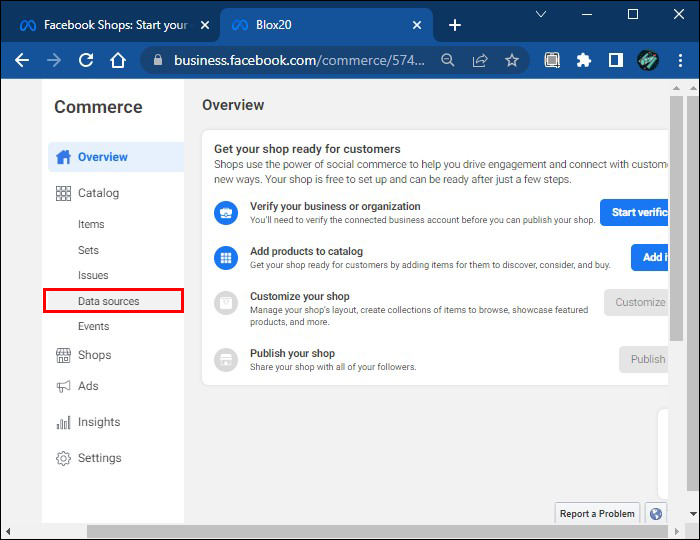700x540 pixels.
Task: Open Settings gear icon in sidebar
Action: pos(64,458)
